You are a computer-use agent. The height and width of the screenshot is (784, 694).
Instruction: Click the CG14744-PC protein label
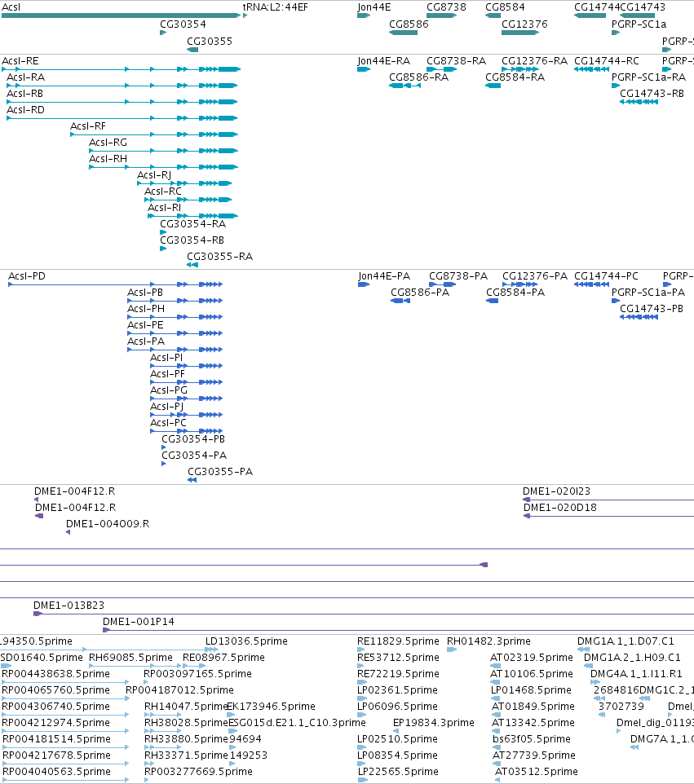click(607, 276)
